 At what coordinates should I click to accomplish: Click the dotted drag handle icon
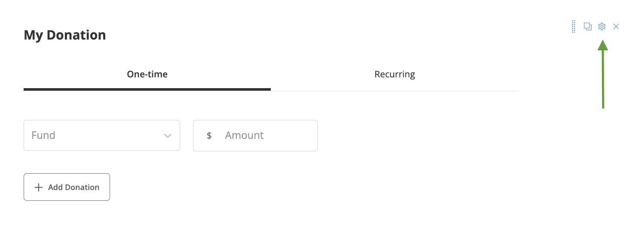pos(573,27)
